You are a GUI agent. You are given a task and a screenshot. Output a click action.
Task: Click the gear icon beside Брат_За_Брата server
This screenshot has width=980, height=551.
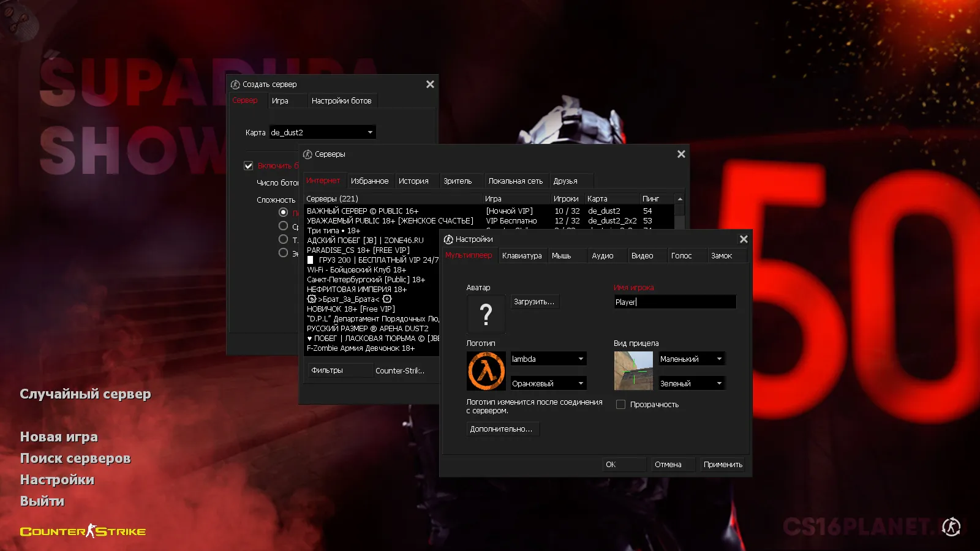311,299
